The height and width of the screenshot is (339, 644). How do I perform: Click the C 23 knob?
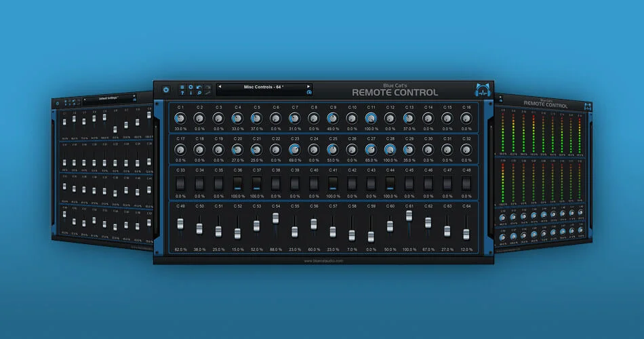click(x=294, y=150)
